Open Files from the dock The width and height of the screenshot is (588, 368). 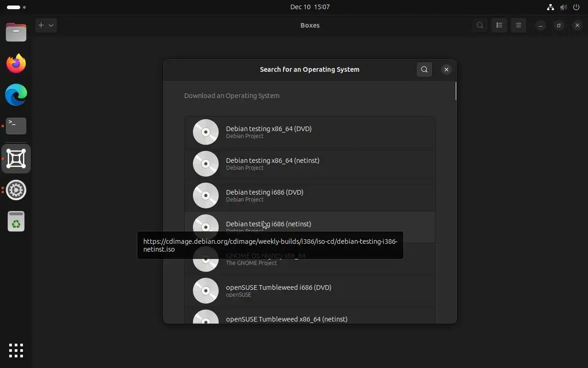[x=16, y=32]
